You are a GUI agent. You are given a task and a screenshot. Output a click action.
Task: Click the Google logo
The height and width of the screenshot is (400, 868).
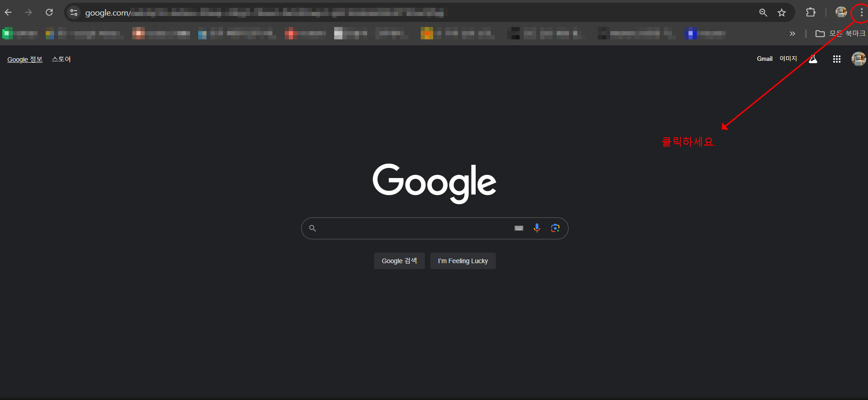(x=434, y=183)
